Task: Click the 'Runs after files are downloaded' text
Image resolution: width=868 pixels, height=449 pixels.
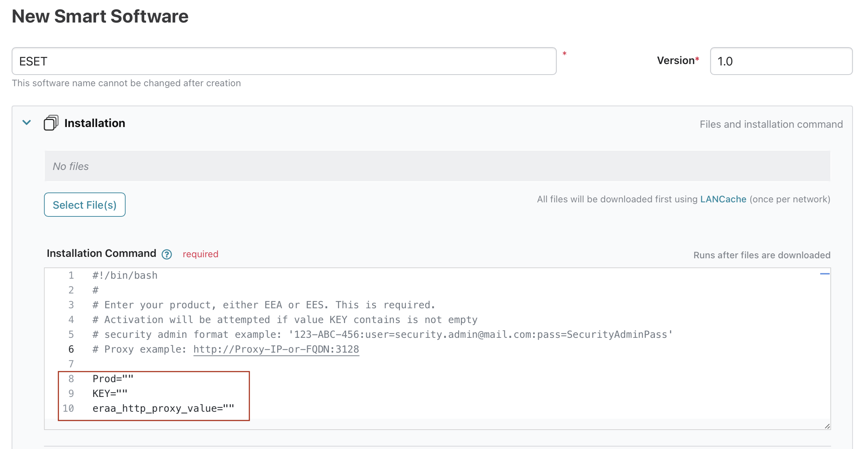Action: click(x=762, y=255)
